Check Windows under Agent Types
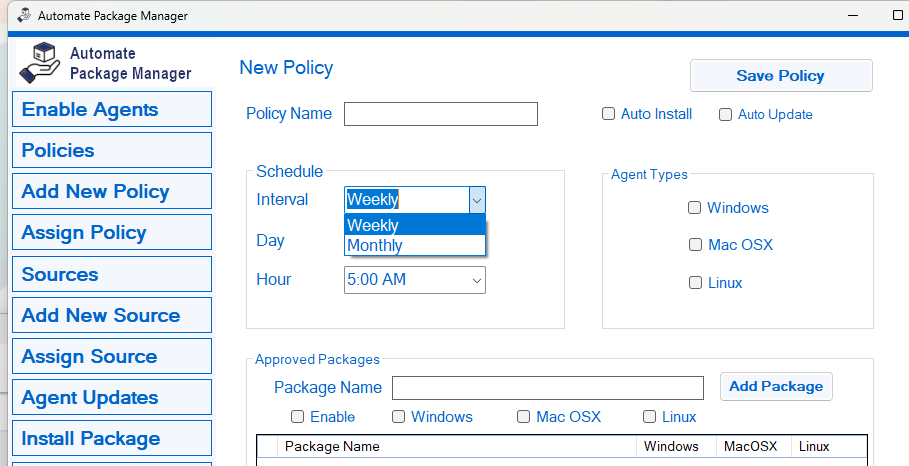This screenshot has width=909, height=466. point(695,208)
